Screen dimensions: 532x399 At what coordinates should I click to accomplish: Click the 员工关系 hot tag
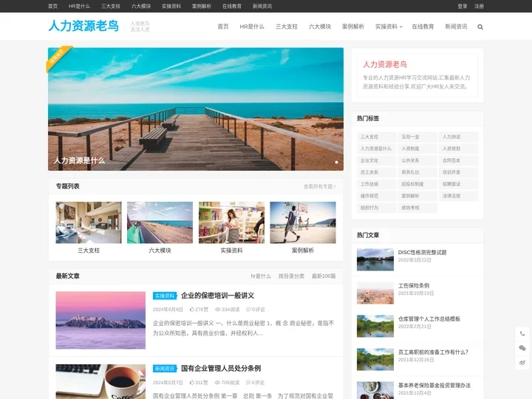376,172
